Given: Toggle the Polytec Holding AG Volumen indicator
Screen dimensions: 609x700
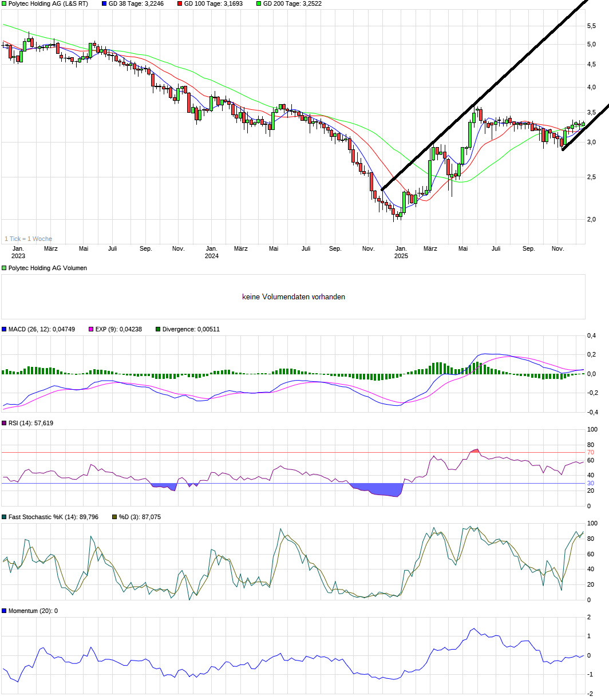Looking at the screenshot, I should [4, 267].
